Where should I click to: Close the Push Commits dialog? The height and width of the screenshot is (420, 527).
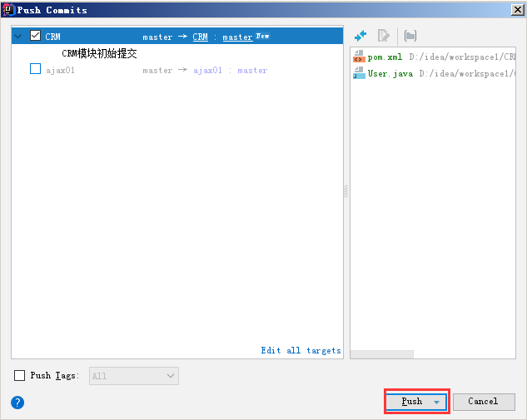(x=517, y=9)
